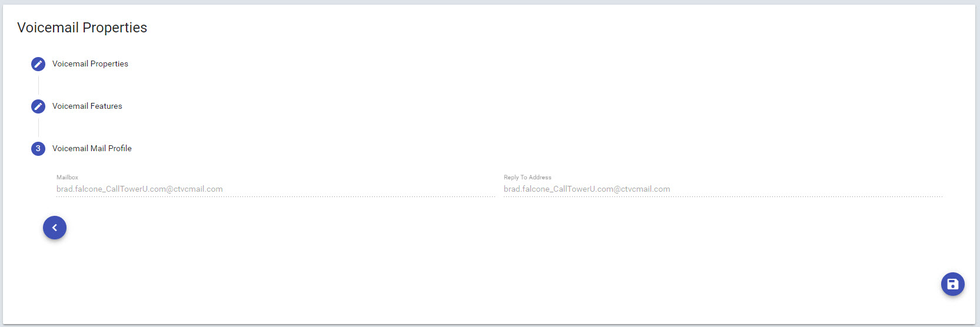Click the dotted underline of Reply To Address
Viewport: 980px width, 327px height.
(723, 196)
